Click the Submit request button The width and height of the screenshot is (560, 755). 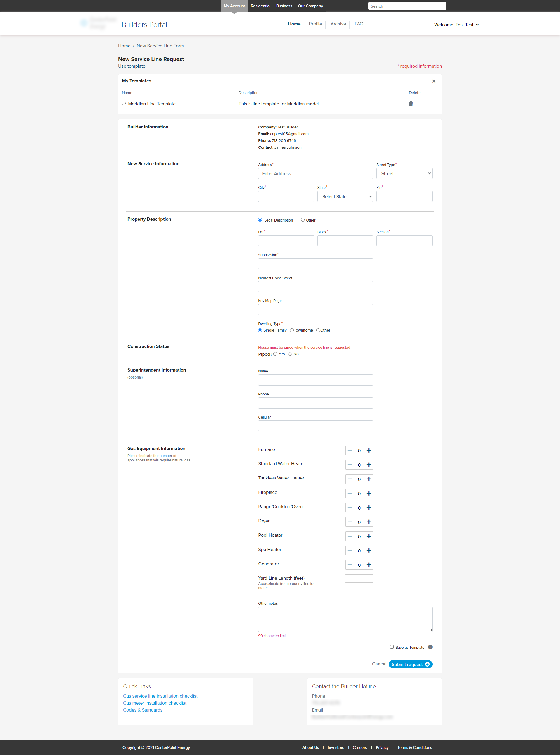point(410,664)
